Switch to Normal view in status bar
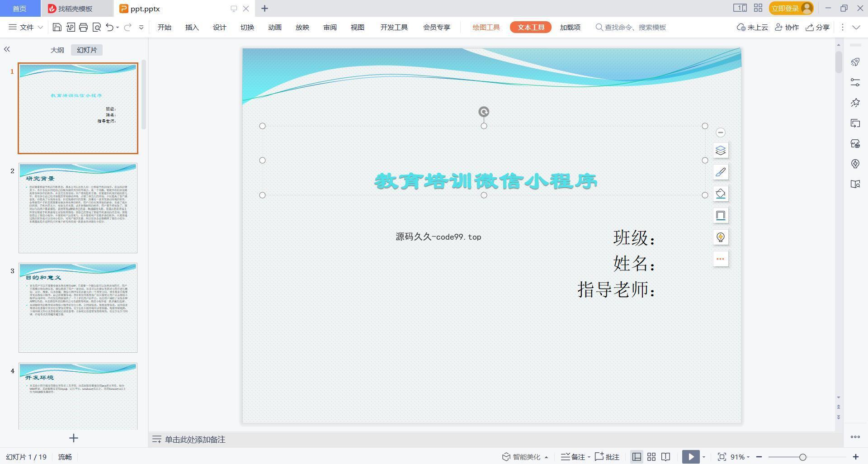 637,457
